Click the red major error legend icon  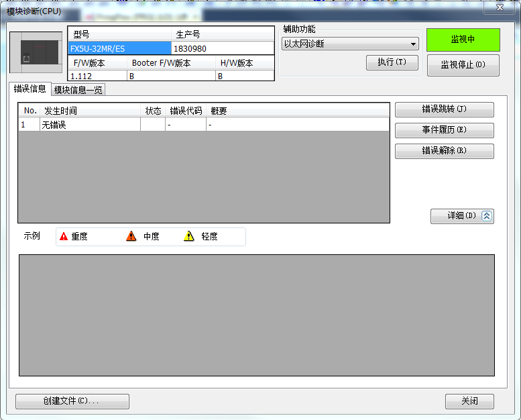pos(64,236)
